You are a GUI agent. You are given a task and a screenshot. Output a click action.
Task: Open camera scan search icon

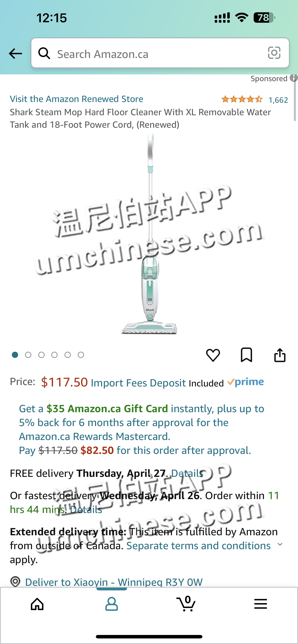point(274,53)
